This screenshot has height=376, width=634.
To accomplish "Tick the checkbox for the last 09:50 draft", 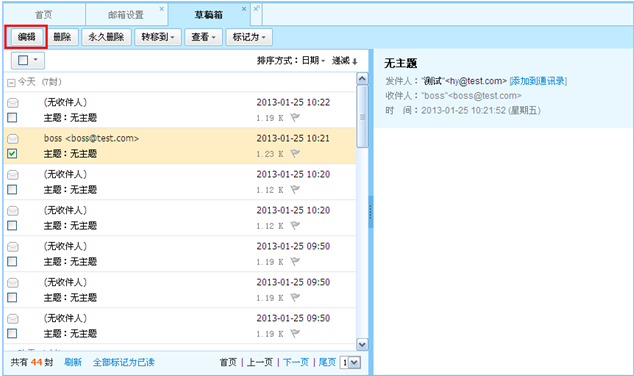I will [x=12, y=334].
